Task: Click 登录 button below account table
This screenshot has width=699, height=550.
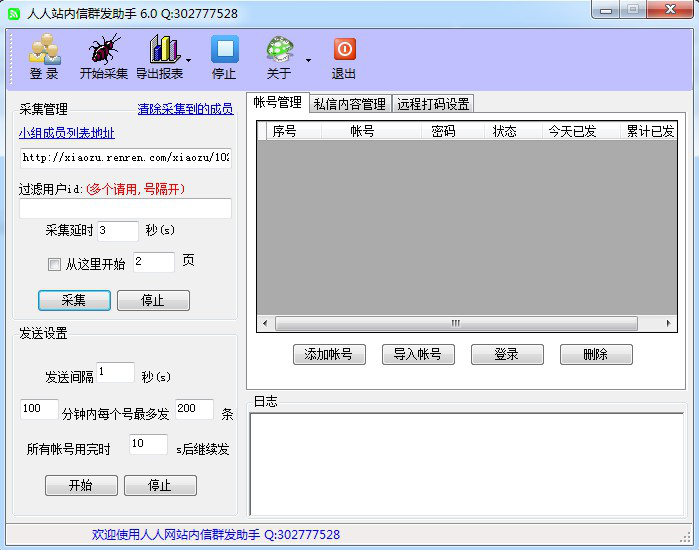Action: [x=507, y=354]
